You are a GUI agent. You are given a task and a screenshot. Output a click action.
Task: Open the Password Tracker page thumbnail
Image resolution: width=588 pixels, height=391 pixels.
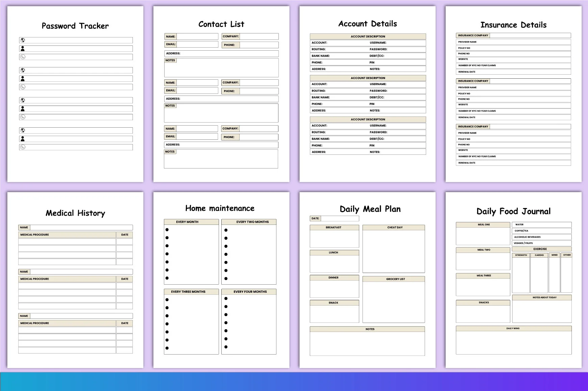[75, 94]
